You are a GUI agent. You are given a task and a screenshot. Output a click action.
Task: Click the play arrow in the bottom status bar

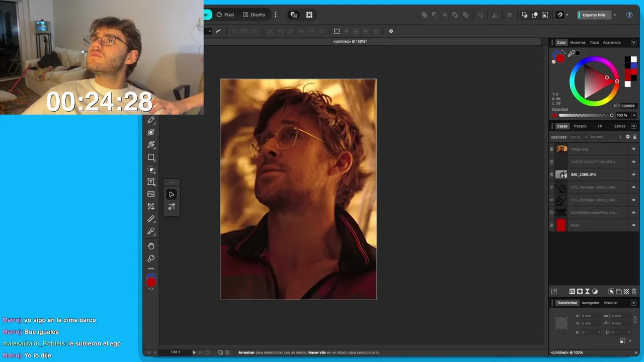point(194,352)
